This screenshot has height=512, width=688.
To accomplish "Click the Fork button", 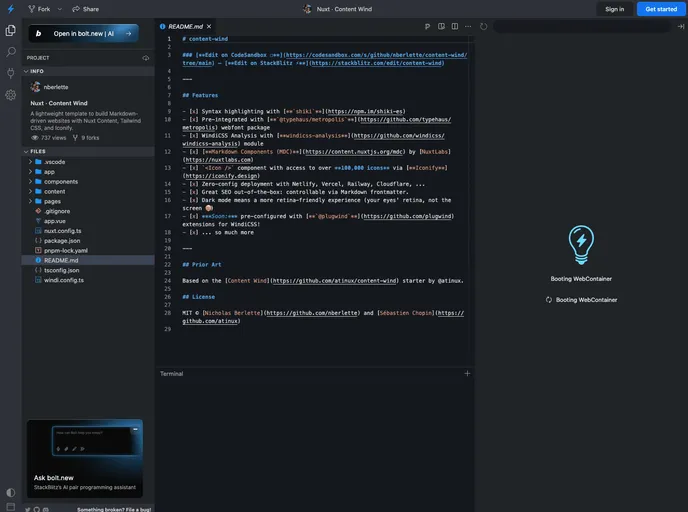I will 40,9.
